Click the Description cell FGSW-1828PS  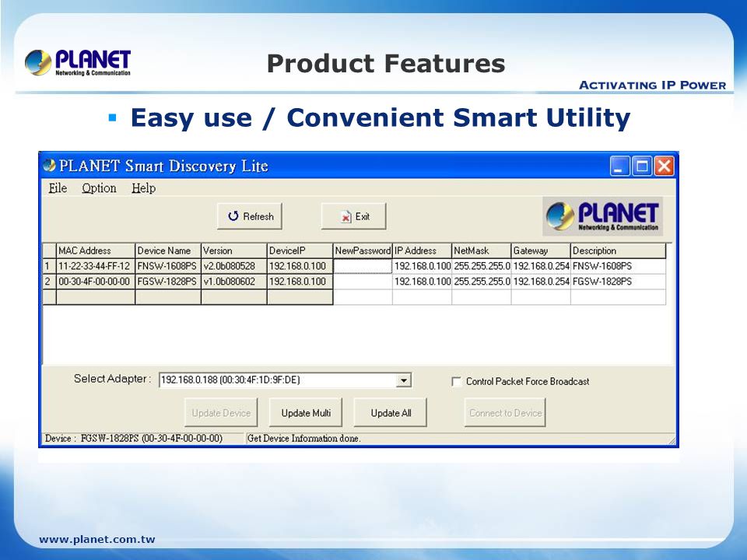[619, 282]
